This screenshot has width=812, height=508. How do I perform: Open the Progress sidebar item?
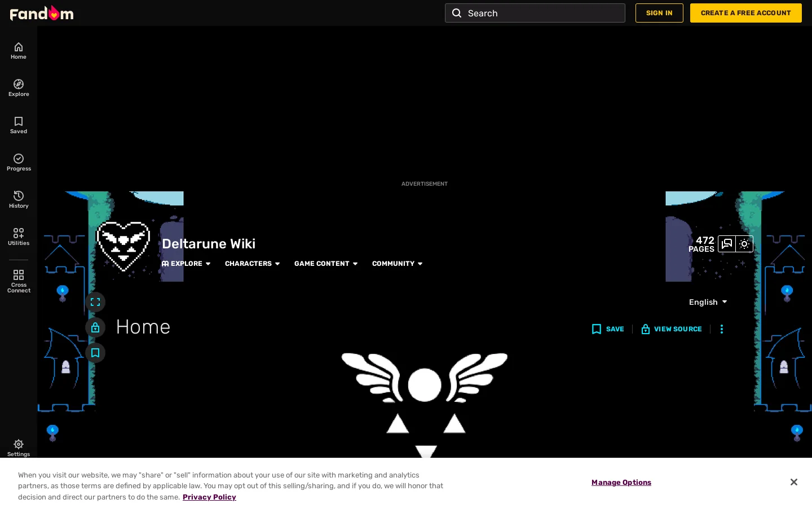pyautogui.click(x=19, y=163)
